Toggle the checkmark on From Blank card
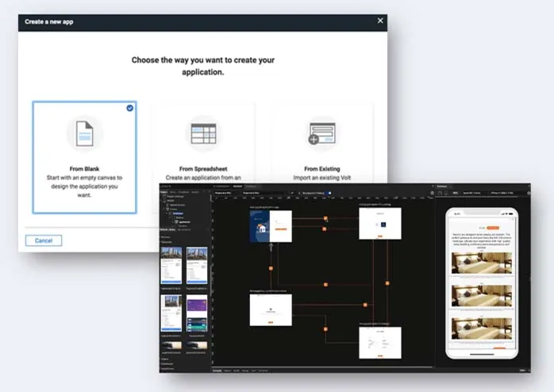Viewport: 554px width, 392px height. click(x=129, y=108)
